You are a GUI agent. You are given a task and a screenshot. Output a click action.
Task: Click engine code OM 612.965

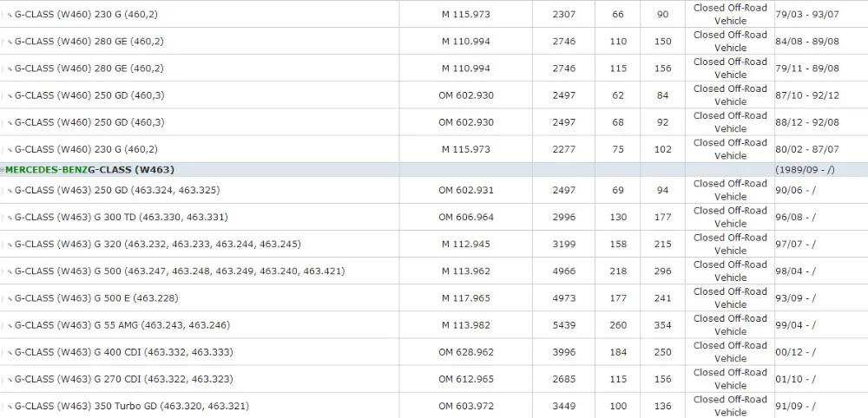tap(466, 380)
